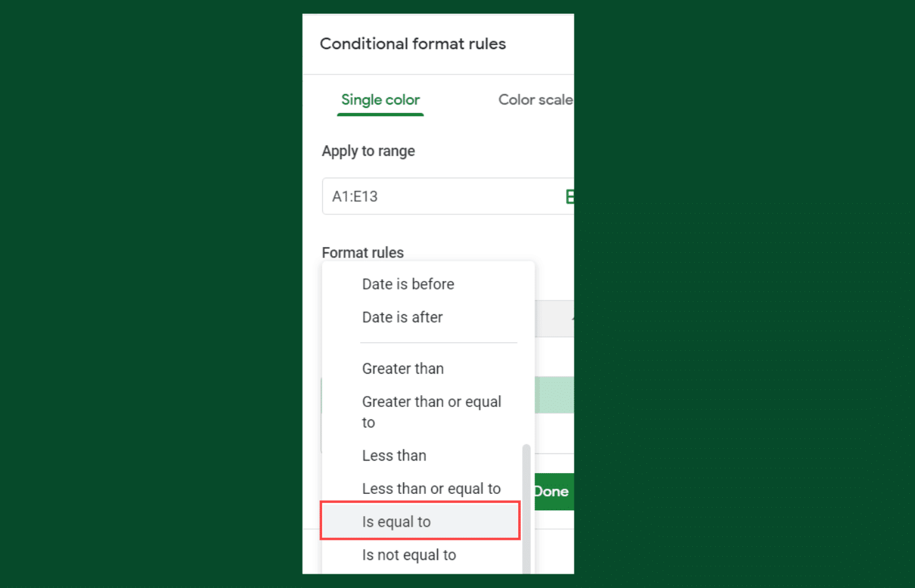915x588 pixels.
Task: Select the "Date is before" condition
Action: pyautogui.click(x=408, y=284)
